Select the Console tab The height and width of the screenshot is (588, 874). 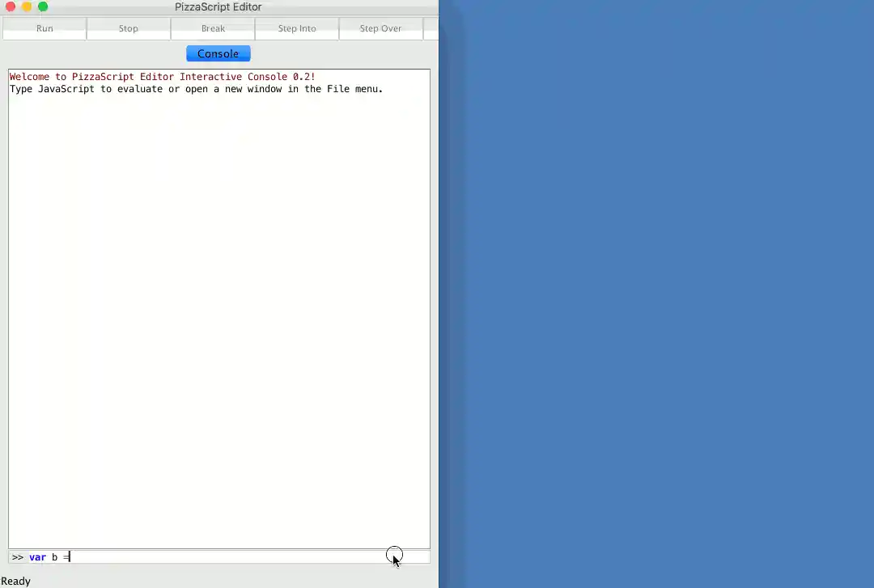click(218, 53)
